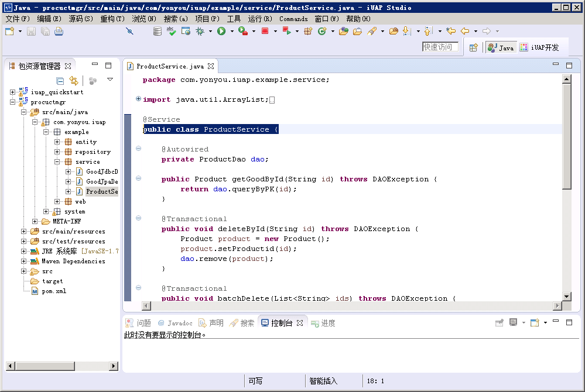Click the Print icon in toolbar
The width and height of the screenshot is (585, 392).
click(x=59, y=32)
